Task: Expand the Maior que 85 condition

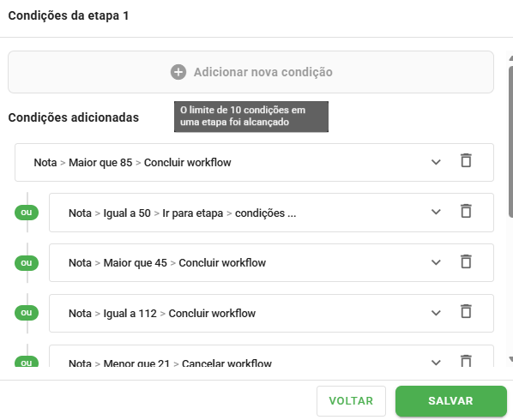Action: [x=436, y=162]
